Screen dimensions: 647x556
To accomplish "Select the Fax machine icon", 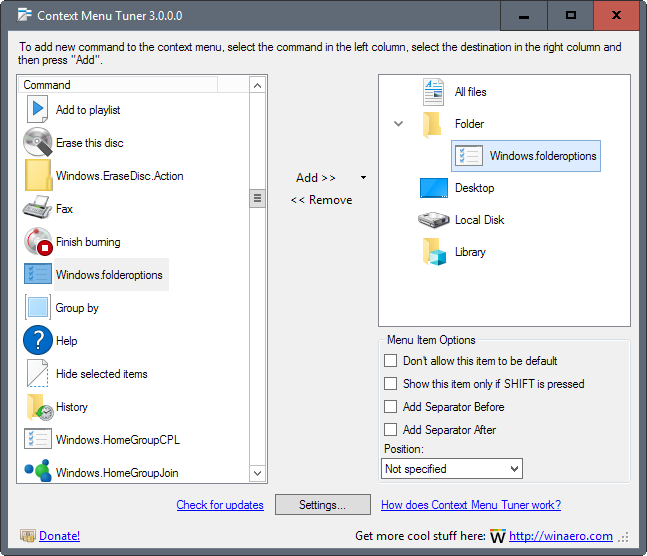I will tap(38, 207).
